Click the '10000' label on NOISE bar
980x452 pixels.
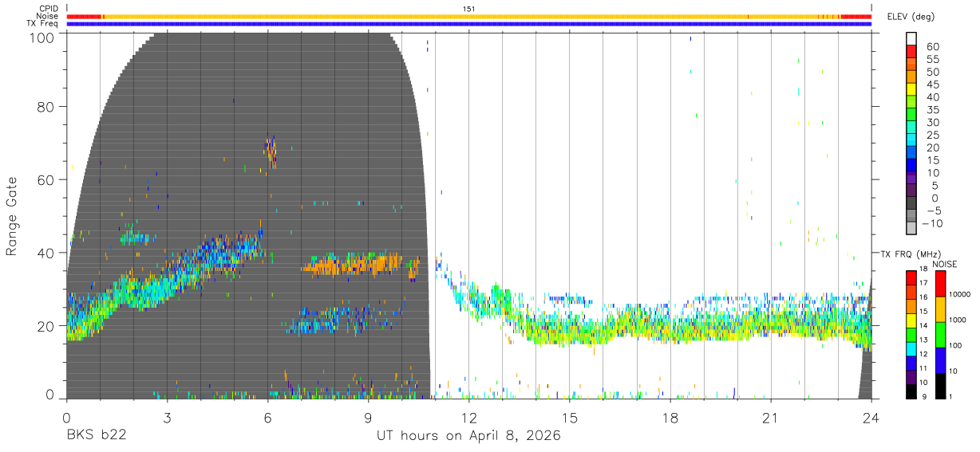click(958, 294)
